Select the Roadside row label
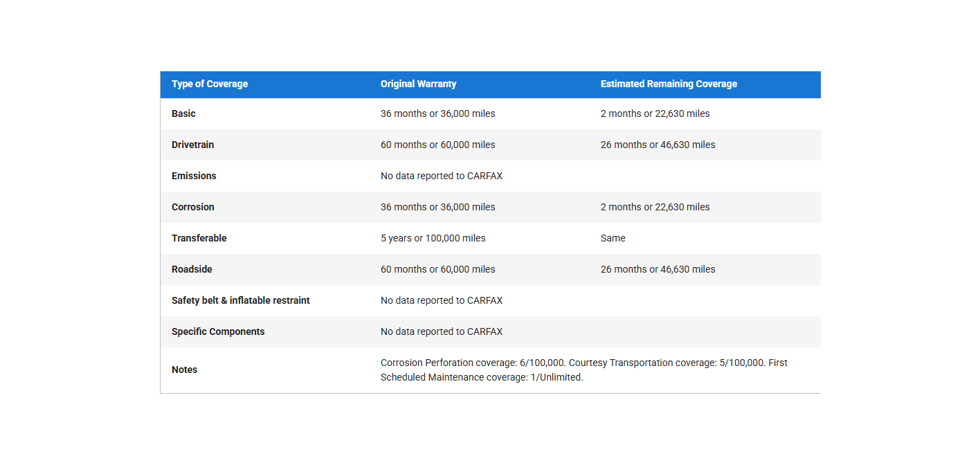This screenshot has height=465, width=980. pos(192,269)
